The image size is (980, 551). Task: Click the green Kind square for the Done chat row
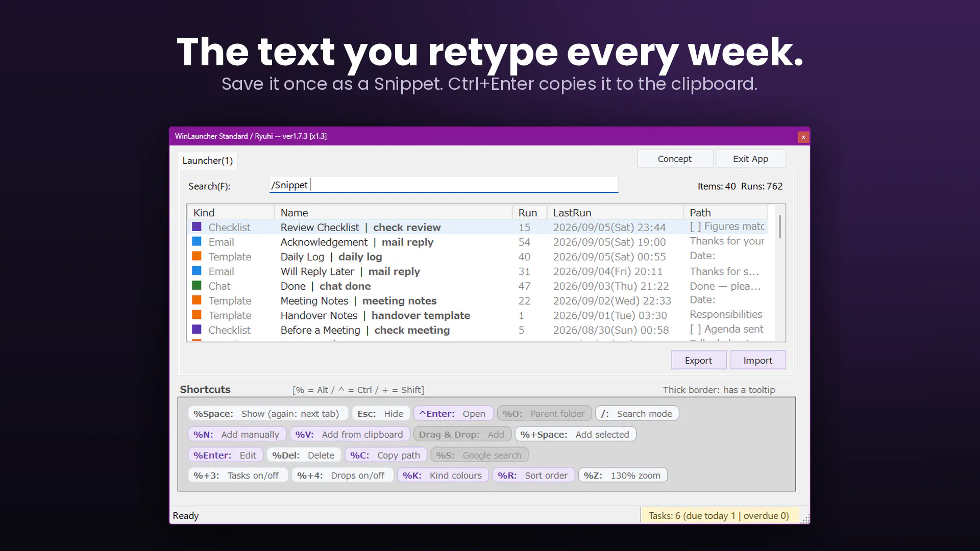(x=197, y=285)
